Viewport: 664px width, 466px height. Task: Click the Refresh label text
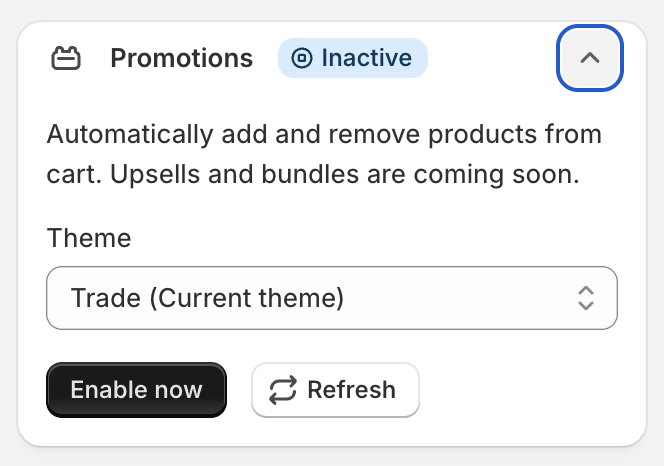click(x=351, y=390)
